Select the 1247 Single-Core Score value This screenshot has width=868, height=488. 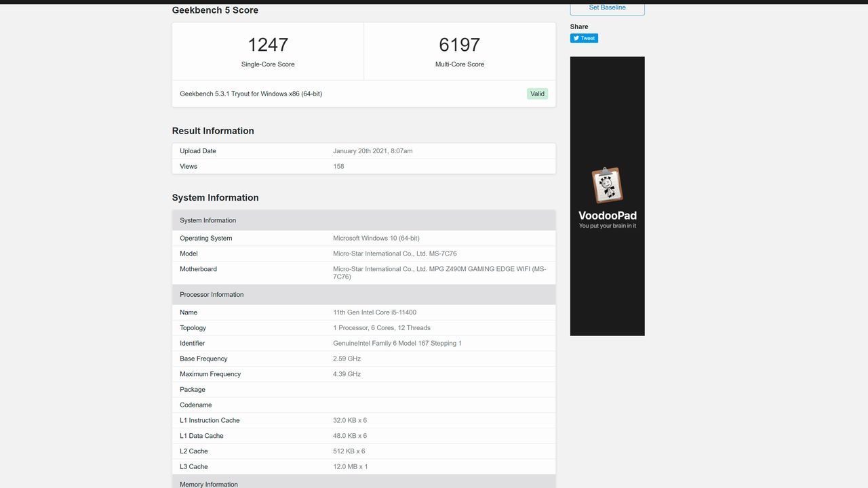coord(268,45)
